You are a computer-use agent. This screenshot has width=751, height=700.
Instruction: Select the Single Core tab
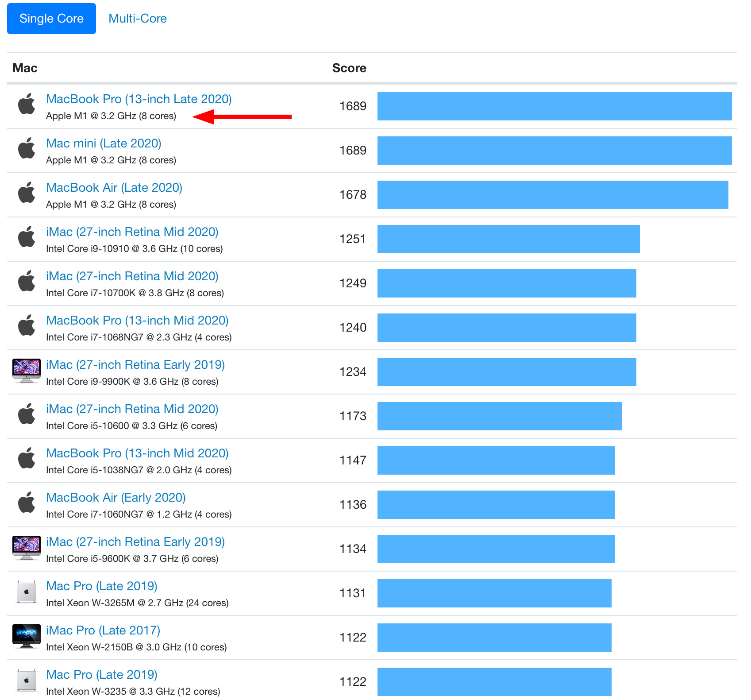[51, 18]
